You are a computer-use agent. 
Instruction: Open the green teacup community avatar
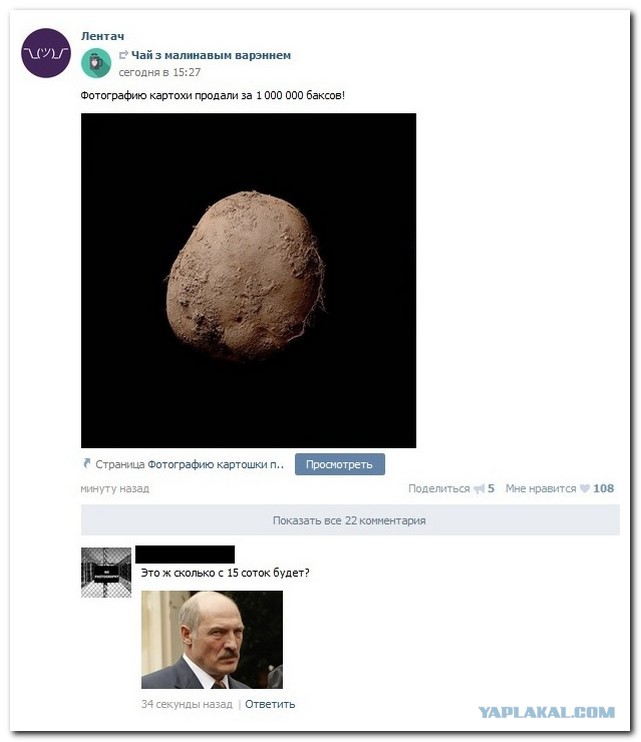coord(96,62)
